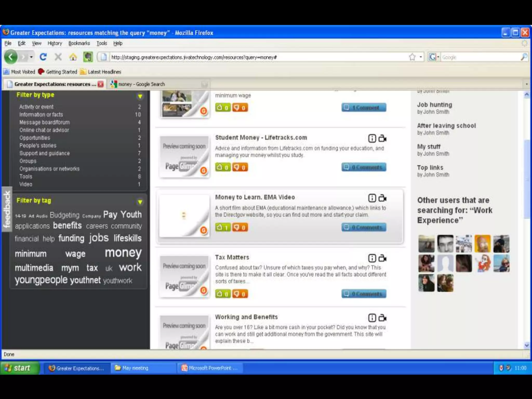Close the Greater Expectations browser tab
Image resolution: width=532 pixels, height=399 pixels.
tap(101, 84)
